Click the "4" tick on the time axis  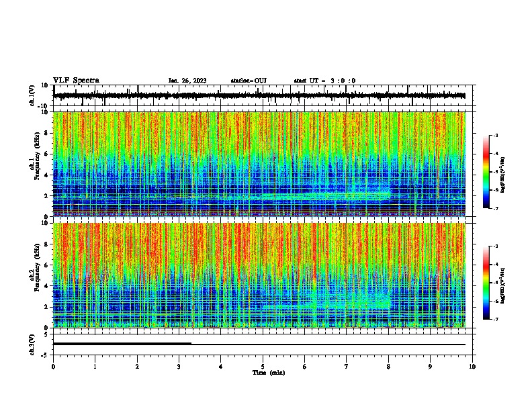pyautogui.click(x=221, y=367)
